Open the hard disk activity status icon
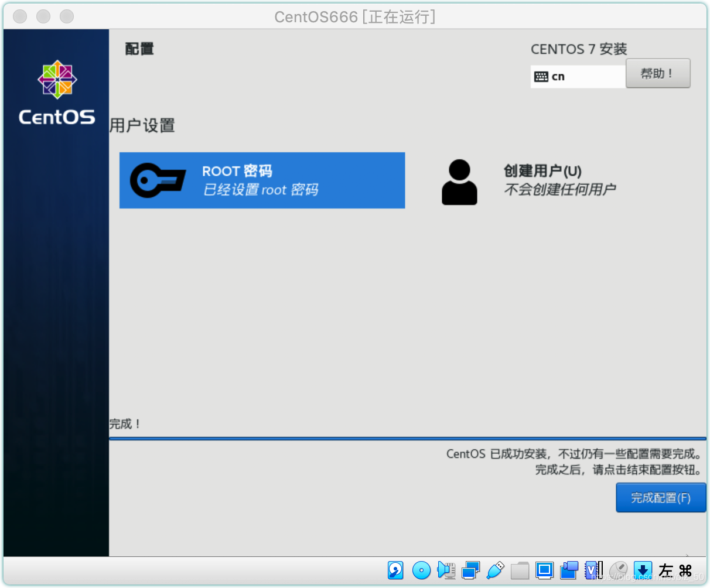 click(x=396, y=570)
